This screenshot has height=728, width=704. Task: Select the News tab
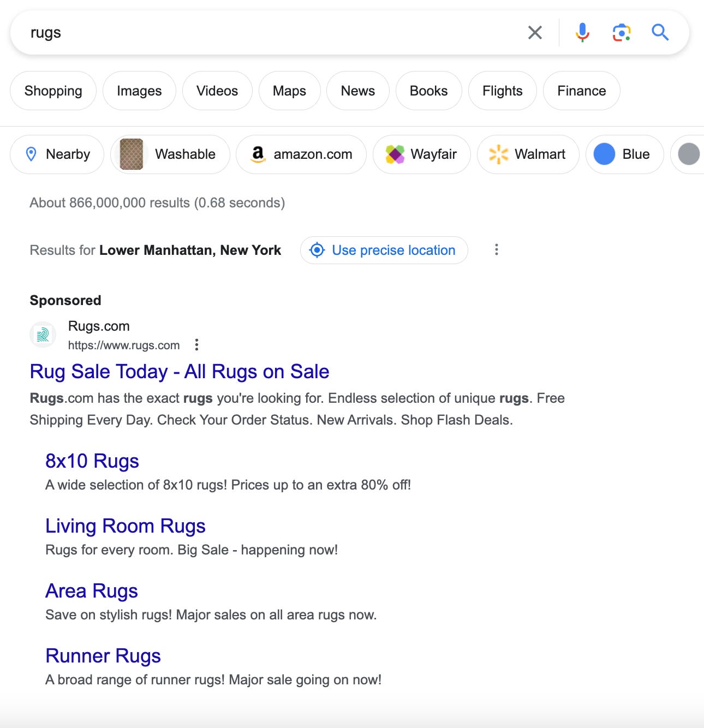[358, 91]
